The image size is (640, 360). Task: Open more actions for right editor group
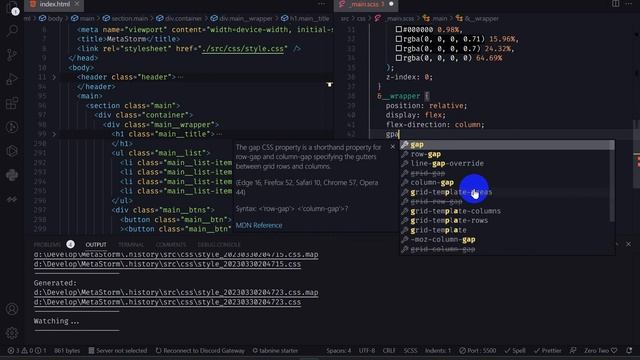tap(629, 4)
